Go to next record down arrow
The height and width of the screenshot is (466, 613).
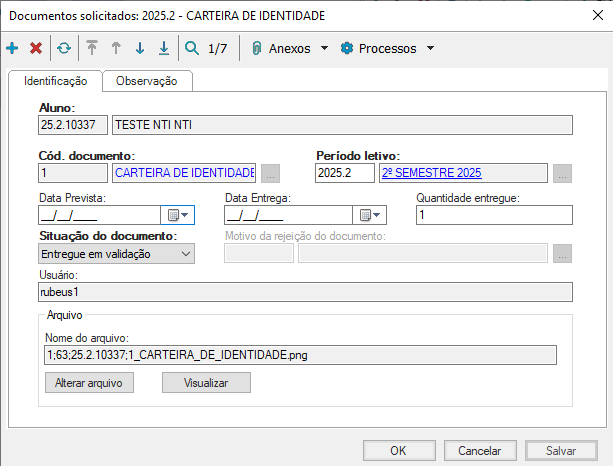(140, 48)
